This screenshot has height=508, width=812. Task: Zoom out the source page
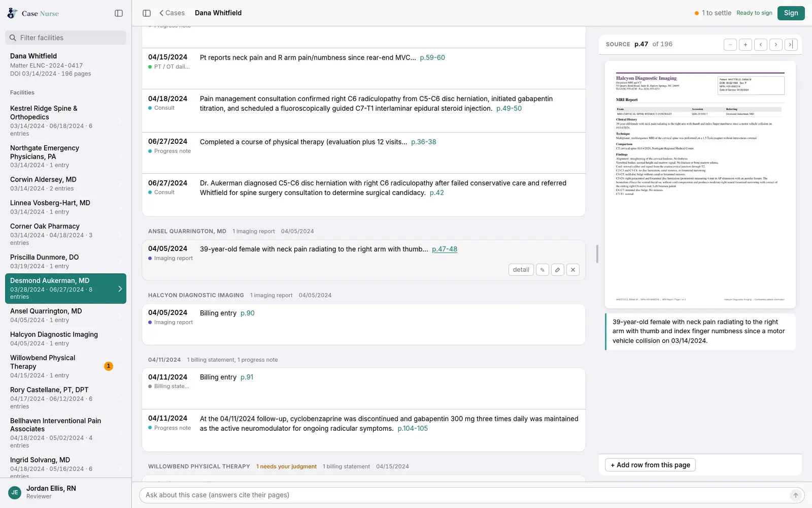click(730, 45)
